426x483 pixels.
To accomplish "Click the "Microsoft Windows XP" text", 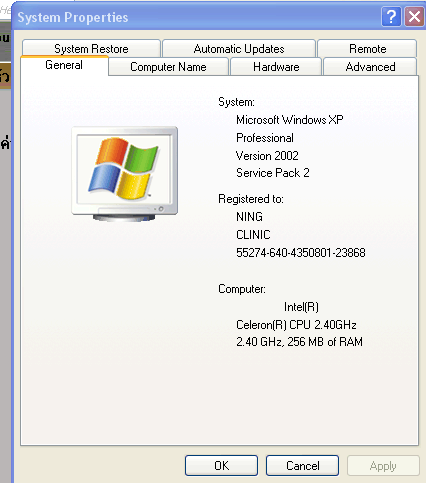I will click(x=290, y=120).
